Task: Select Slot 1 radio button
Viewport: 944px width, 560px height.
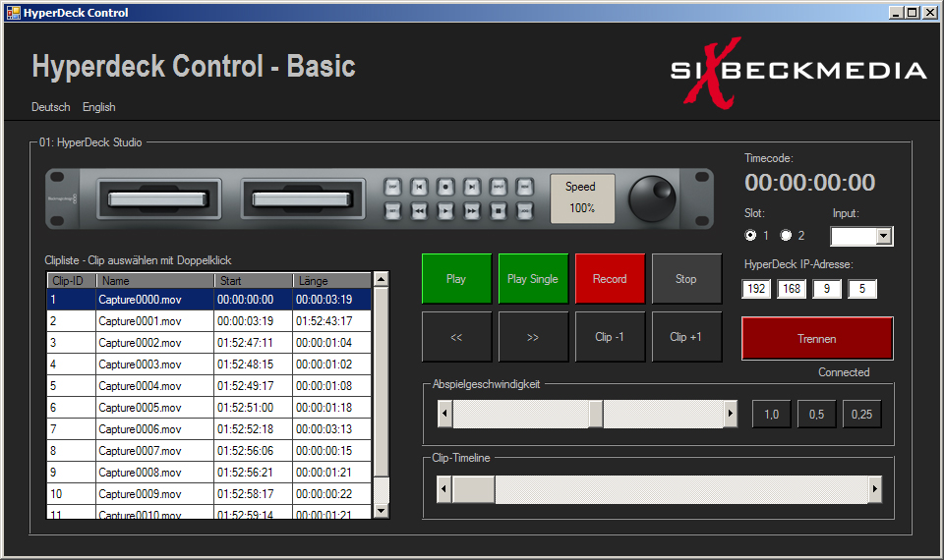Action: coord(750,235)
